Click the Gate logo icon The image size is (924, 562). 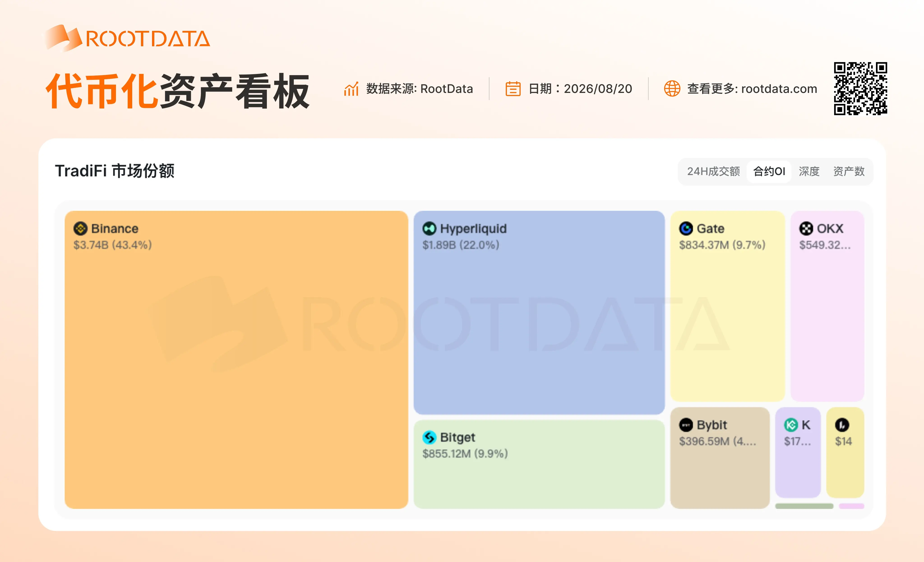coord(686,228)
